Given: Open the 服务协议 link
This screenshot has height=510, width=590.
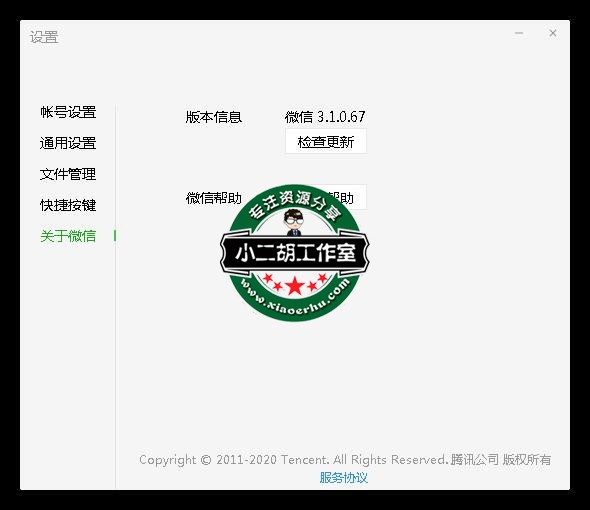Looking at the screenshot, I should tap(344, 478).
